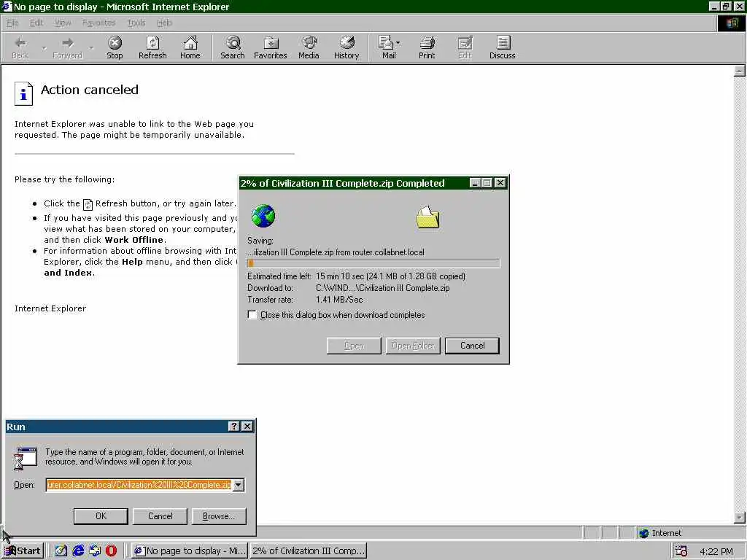Expand the Mail button dropdown arrow
The height and width of the screenshot is (560, 747).
[x=398, y=43]
